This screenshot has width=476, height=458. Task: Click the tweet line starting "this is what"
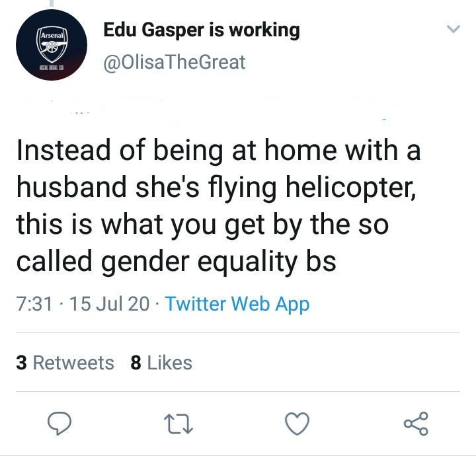click(202, 225)
